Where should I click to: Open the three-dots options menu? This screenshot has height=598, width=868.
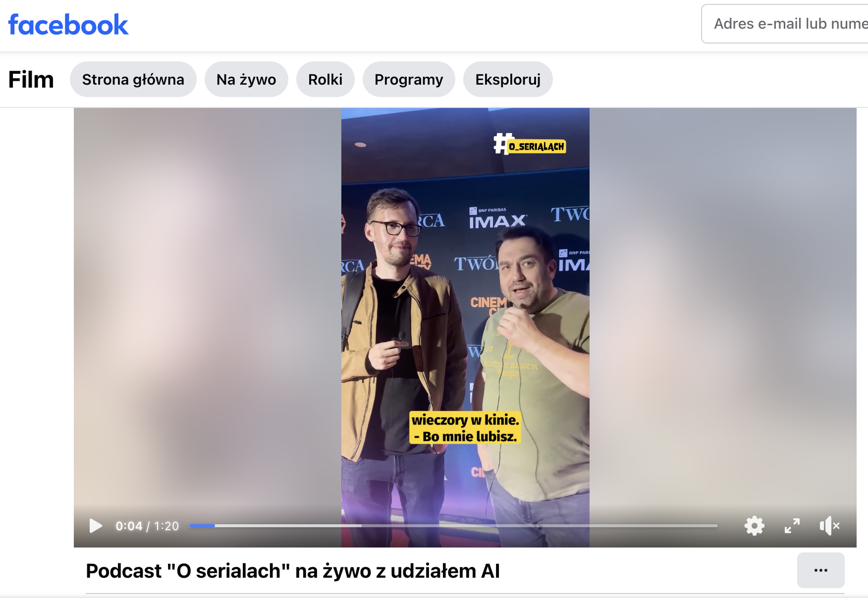[821, 570]
